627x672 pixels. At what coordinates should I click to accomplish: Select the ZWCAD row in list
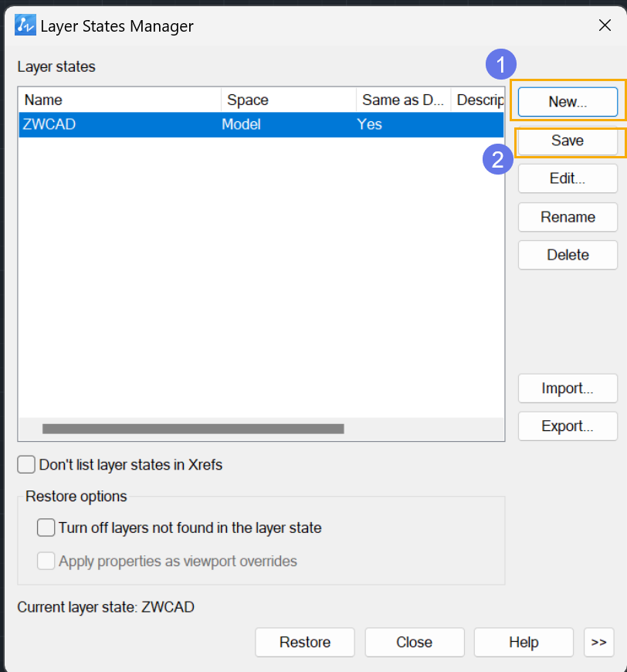[261, 124]
